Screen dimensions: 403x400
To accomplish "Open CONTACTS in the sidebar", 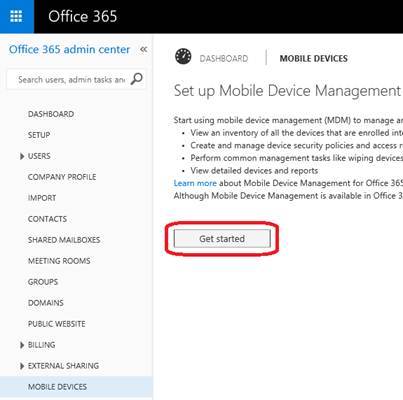I will [x=47, y=219].
